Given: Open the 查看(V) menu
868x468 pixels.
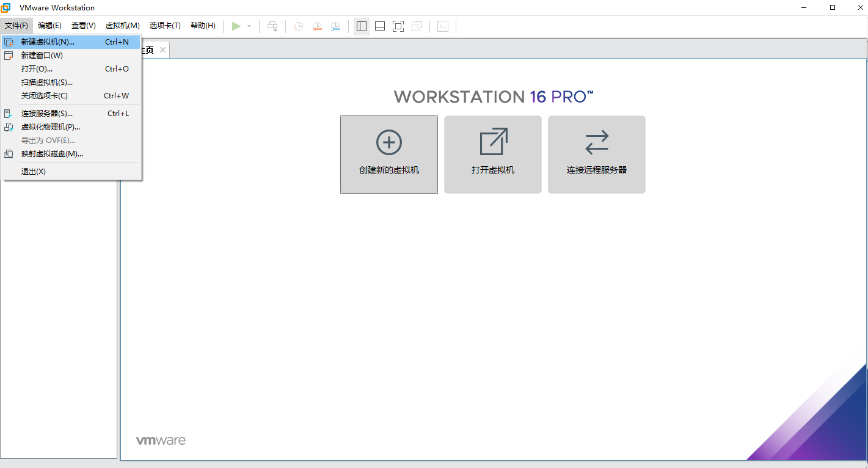Looking at the screenshot, I should coord(84,26).
